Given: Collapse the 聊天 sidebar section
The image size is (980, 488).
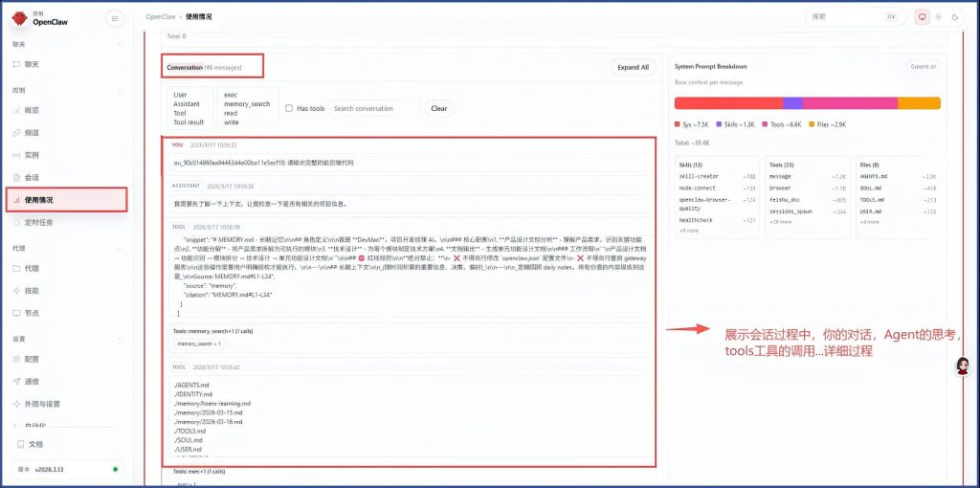Looking at the screenshot, I should (119, 44).
